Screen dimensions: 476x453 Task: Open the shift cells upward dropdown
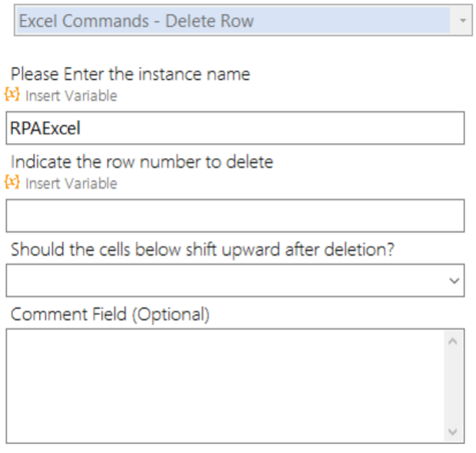click(235, 280)
